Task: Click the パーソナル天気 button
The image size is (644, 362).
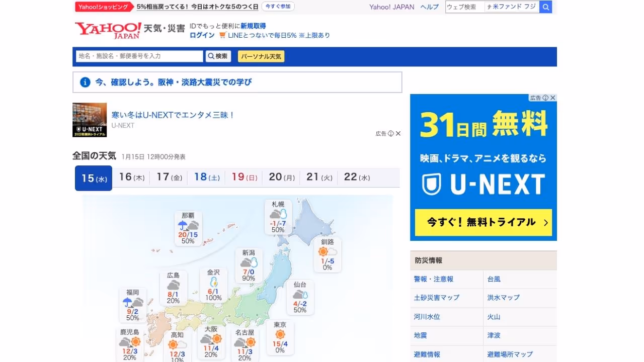Action: tap(261, 56)
